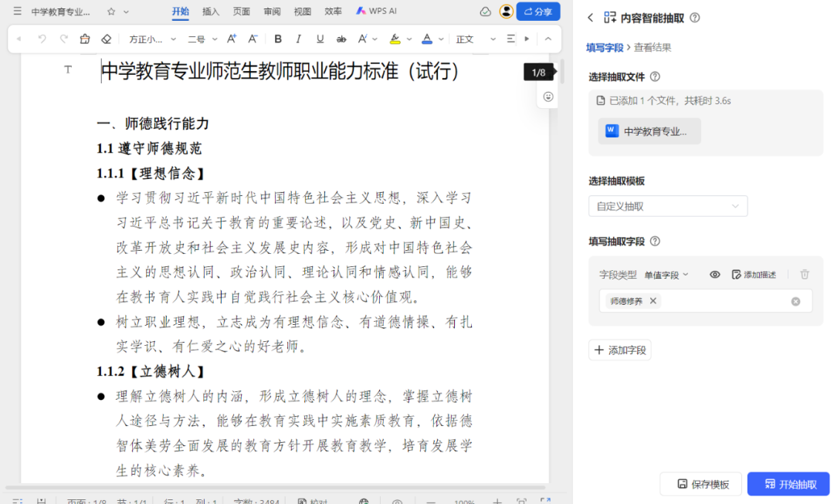Click the cloud sync status icon
Viewport: 834px width, 504px height.
coord(485,11)
